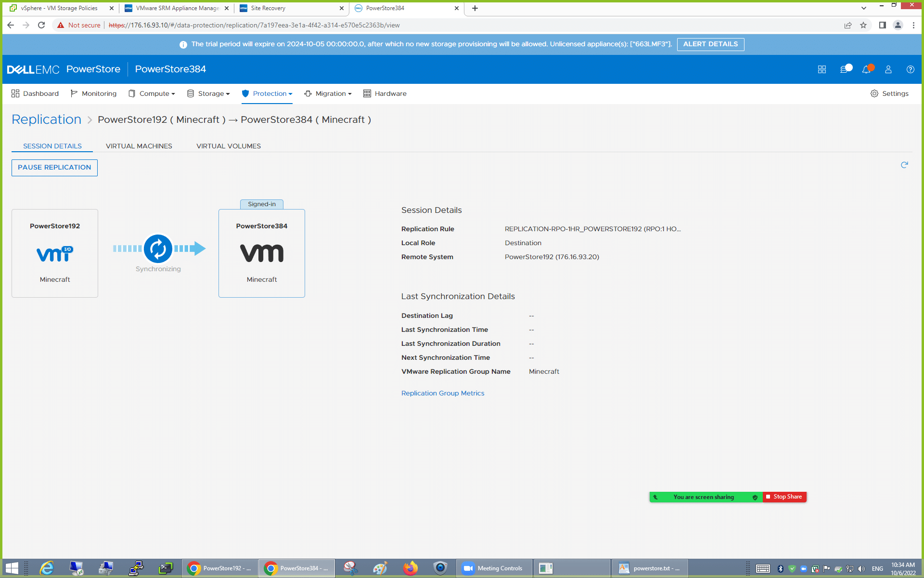
Task: Click the Bluetooth tray icon
Action: point(780,569)
